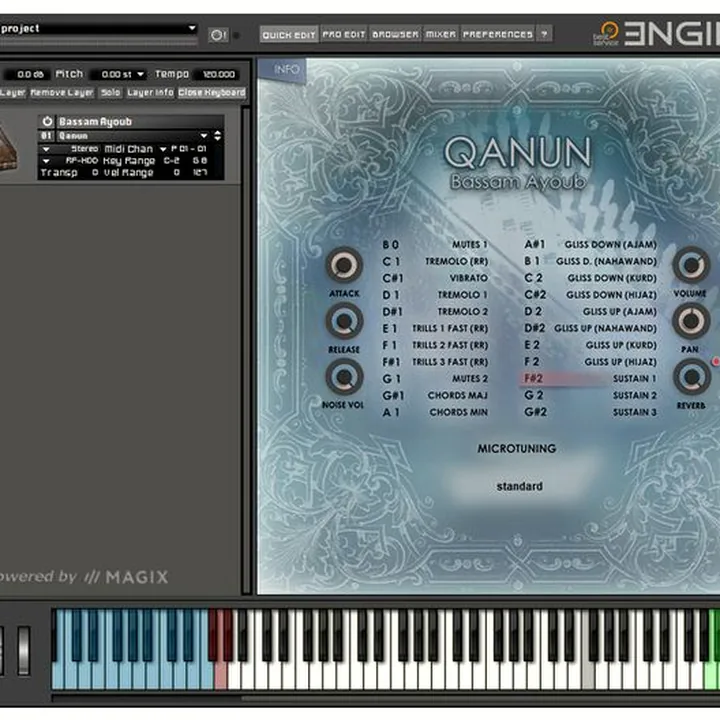Select the A#1 Gliss Down (Ajam) articulation
The height and width of the screenshot is (720, 720).
(x=591, y=244)
